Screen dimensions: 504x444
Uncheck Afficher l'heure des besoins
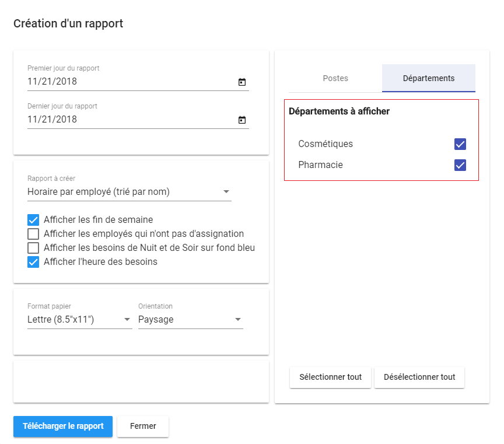tap(33, 262)
